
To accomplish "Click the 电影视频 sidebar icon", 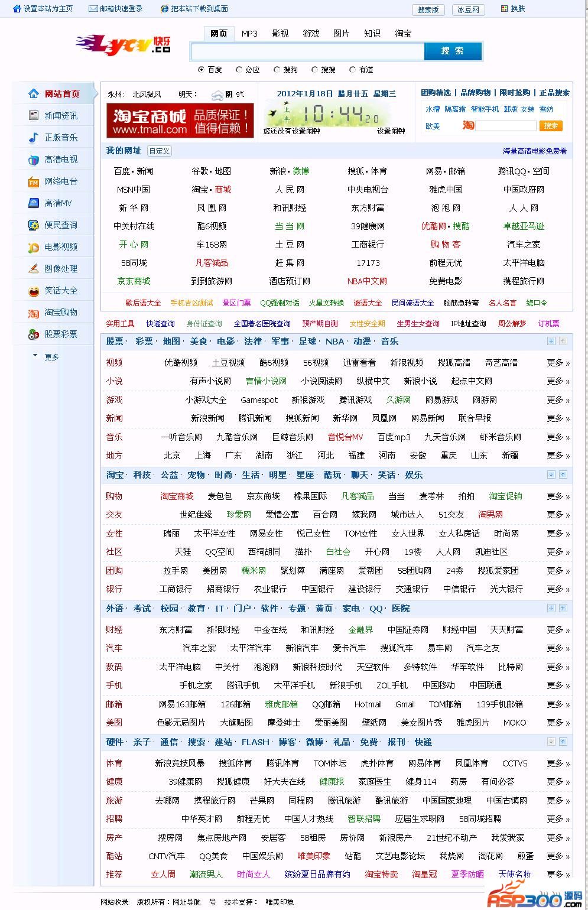I will [x=34, y=247].
